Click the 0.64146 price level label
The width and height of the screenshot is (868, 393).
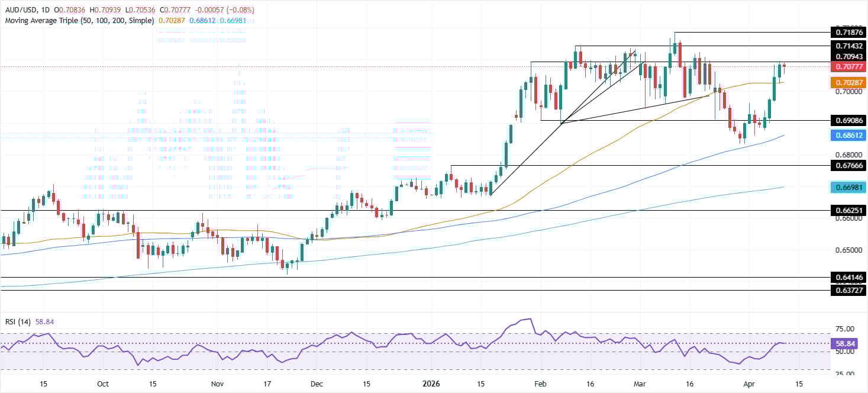click(x=847, y=277)
